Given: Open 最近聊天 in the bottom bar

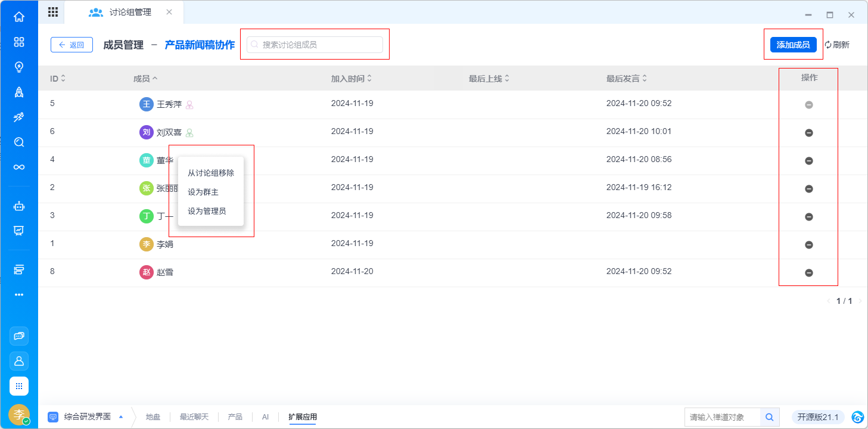Looking at the screenshot, I should tap(194, 417).
